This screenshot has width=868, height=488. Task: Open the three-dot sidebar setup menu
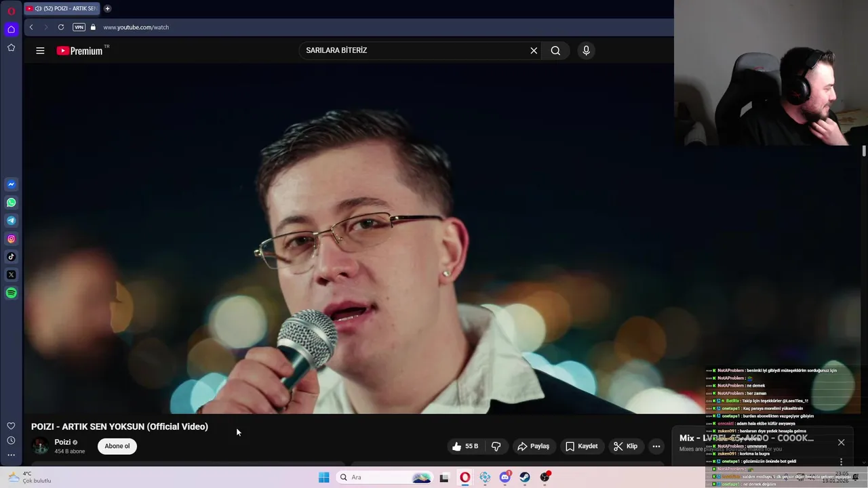point(11,455)
